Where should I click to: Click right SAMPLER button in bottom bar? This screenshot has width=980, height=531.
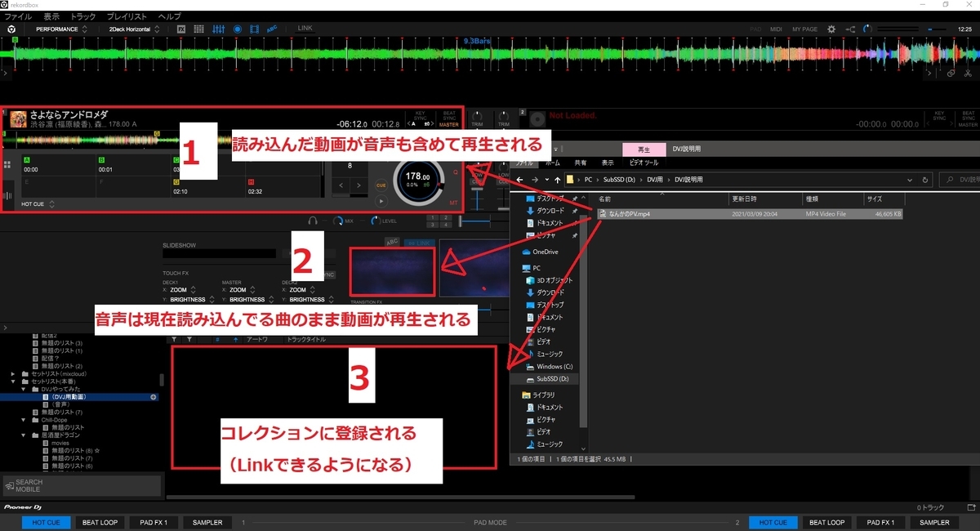[934, 522]
